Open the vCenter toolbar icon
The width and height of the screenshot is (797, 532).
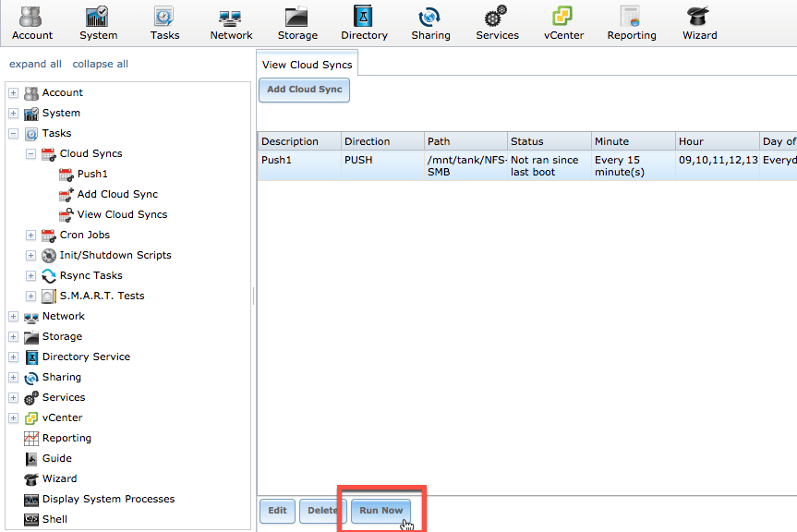click(563, 23)
